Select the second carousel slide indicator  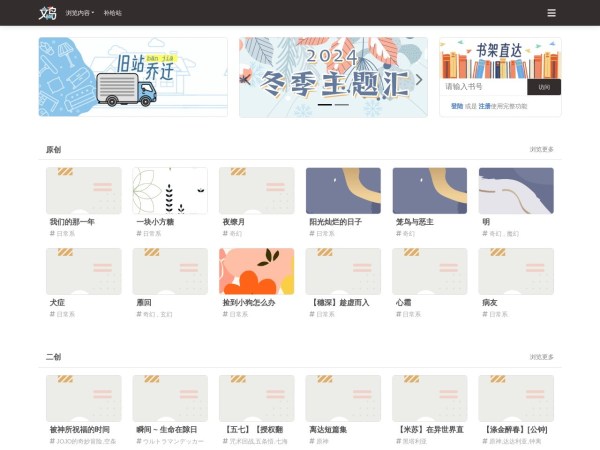(x=342, y=105)
